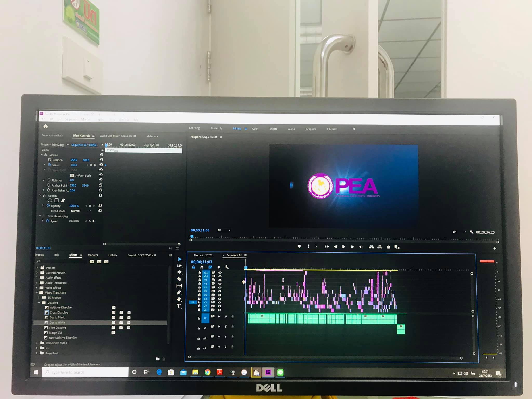Image resolution: width=532 pixels, height=399 pixels.
Task: Expand the Presets folder
Action: click(x=37, y=268)
